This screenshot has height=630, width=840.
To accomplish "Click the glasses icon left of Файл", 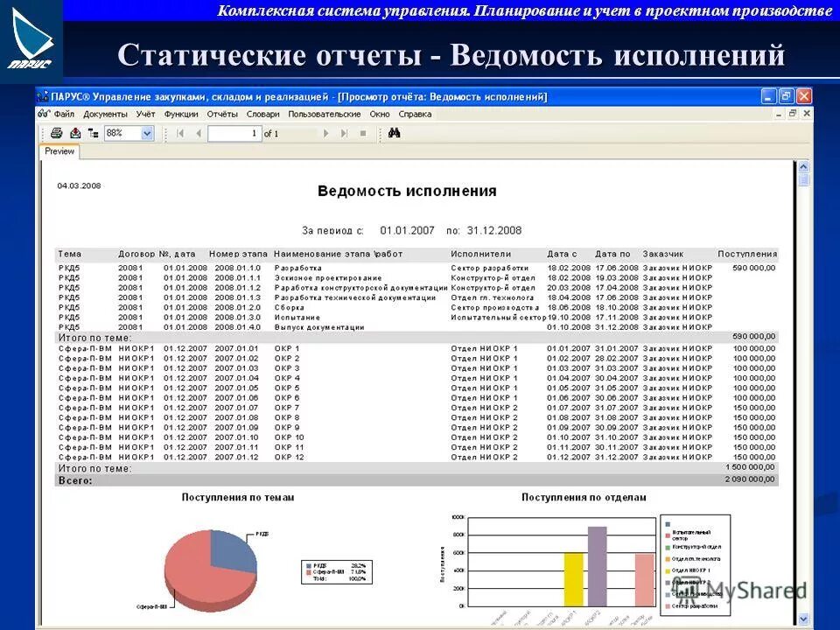I will click(44, 114).
